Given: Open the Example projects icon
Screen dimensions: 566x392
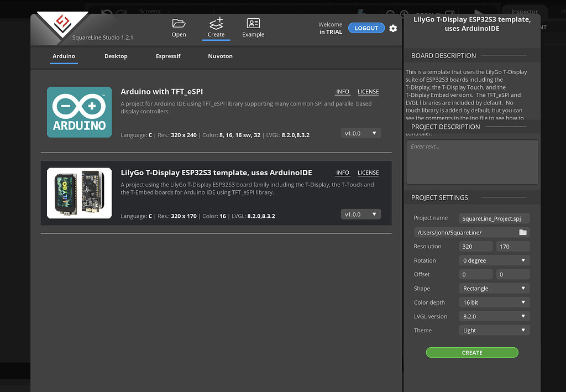Looking at the screenshot, I should [253, 24].
